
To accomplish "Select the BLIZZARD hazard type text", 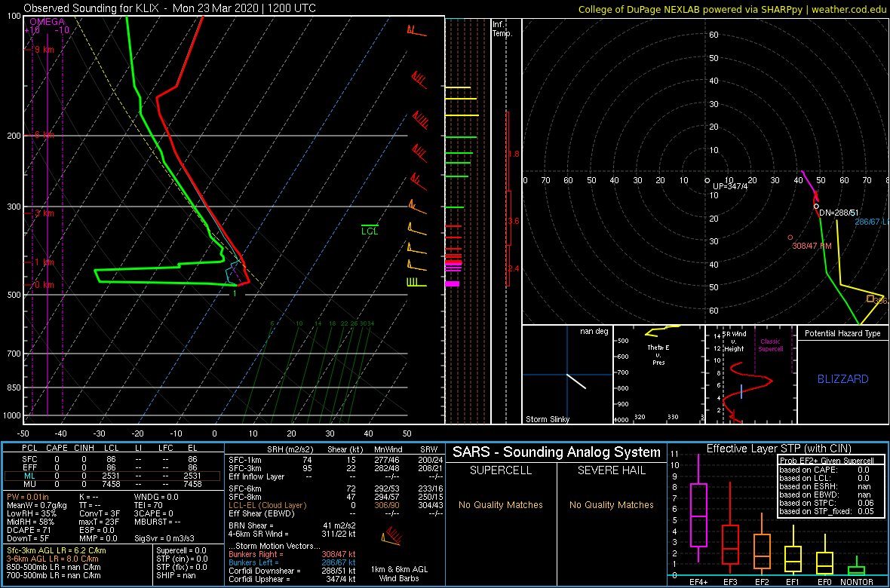I will 843,379.
